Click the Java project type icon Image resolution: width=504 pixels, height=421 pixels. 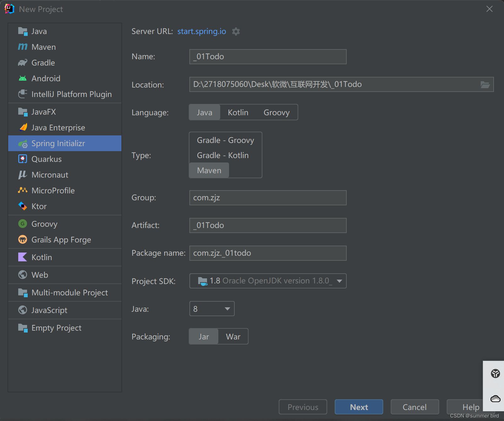[x=23, y=31]
